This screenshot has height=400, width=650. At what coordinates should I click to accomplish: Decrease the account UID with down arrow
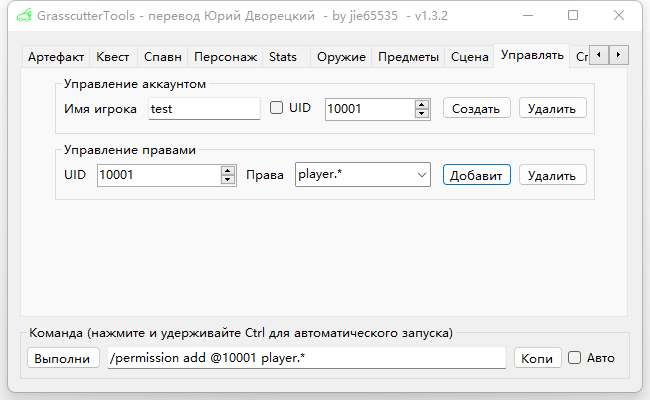coord(421,113)
